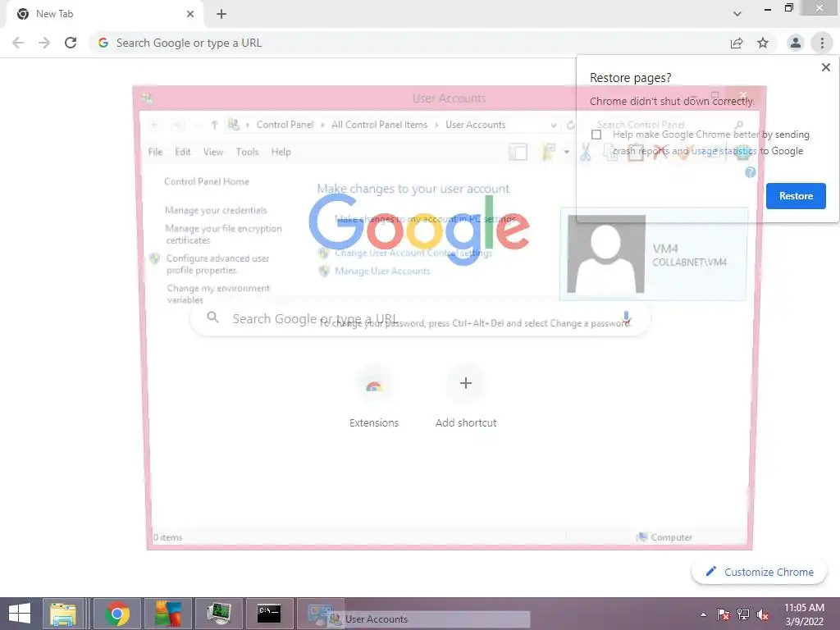Open the network tray icon
This screenshot has width=840, height=630.
pos(743,614)
